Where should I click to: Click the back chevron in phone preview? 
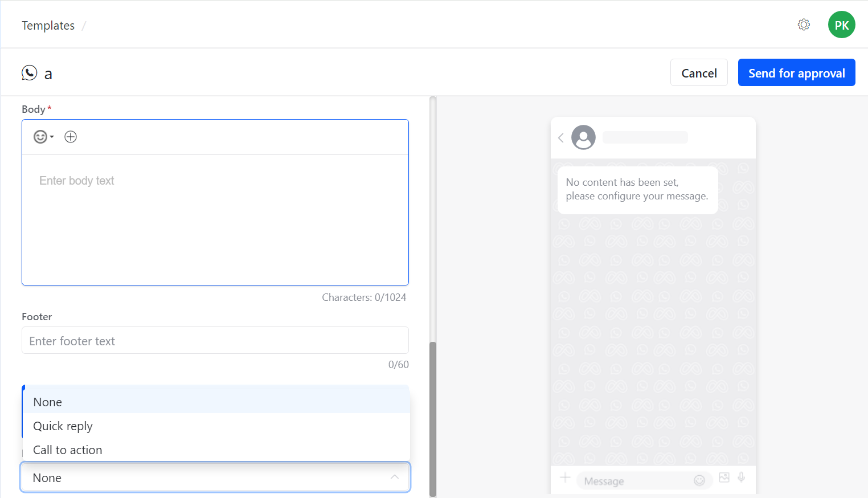[x=561, y=137]
